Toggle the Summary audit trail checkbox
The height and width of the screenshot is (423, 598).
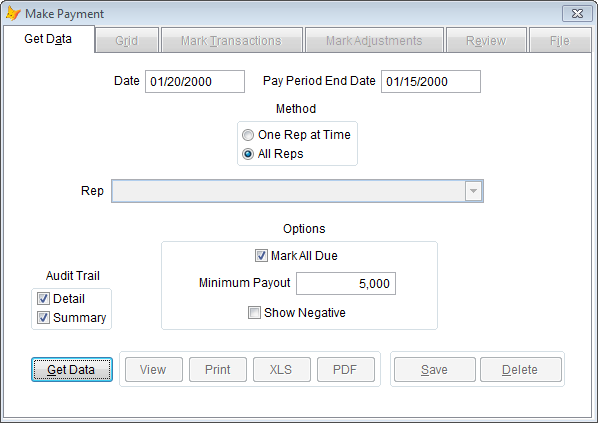(x=43, y=317)
